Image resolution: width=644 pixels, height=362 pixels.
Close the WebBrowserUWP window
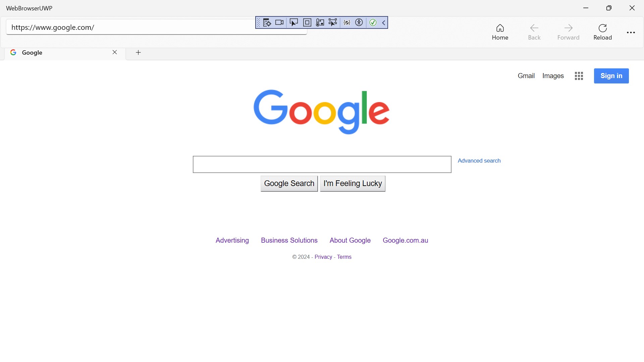(x=632, y=8)
